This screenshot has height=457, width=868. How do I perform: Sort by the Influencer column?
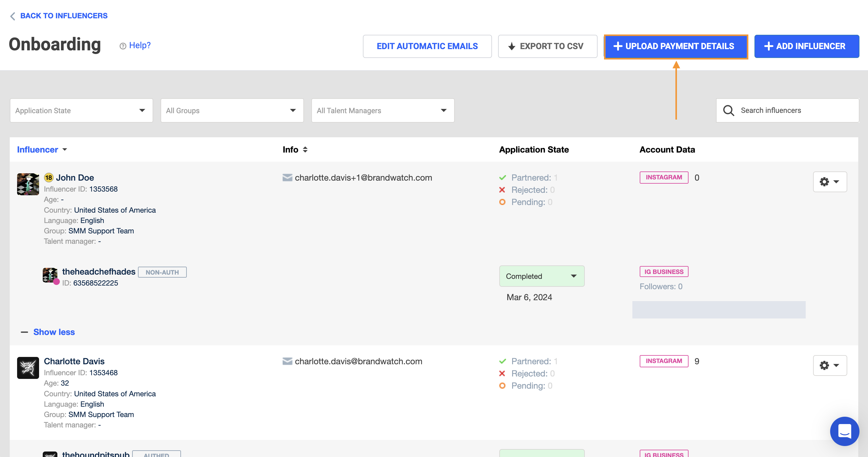[x=42, y=149]
